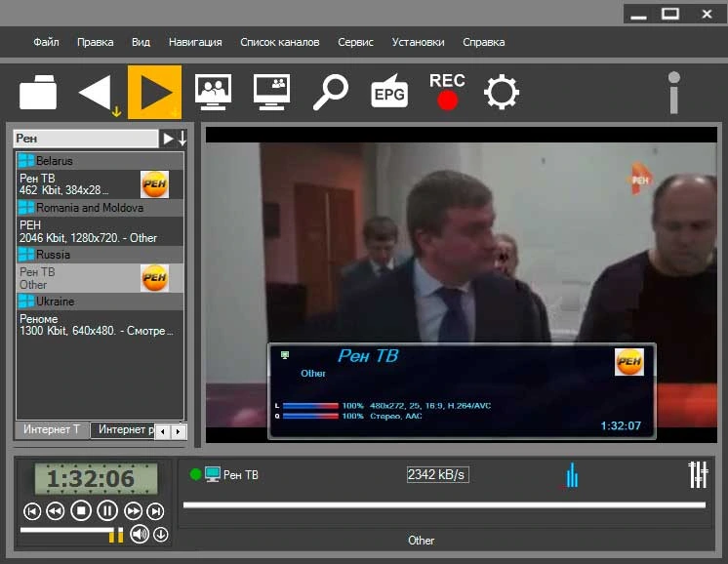This screenshot has width=728, height=564.
Task: Close the player window
Action: [x=707, y=15]
